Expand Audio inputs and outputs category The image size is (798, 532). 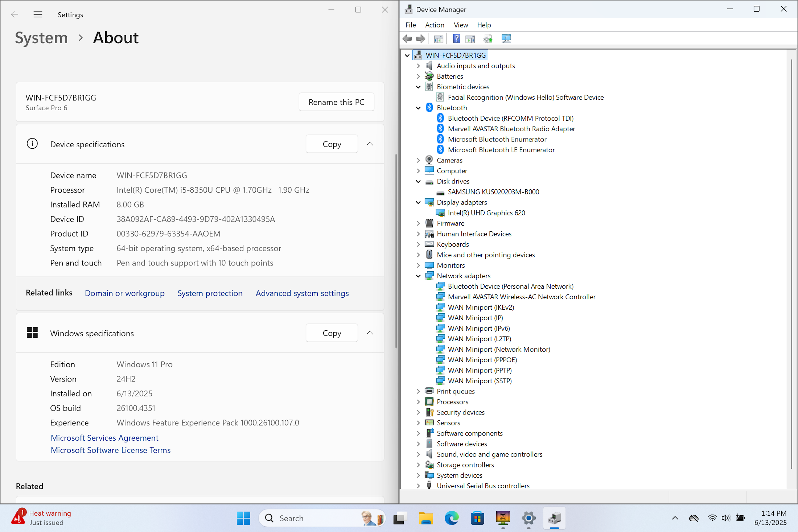tap(418, 66)
